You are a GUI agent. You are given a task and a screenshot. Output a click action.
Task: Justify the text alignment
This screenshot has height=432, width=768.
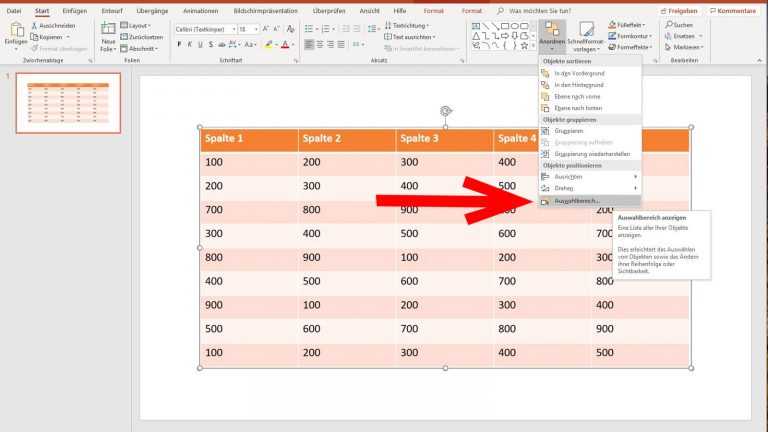341,45
